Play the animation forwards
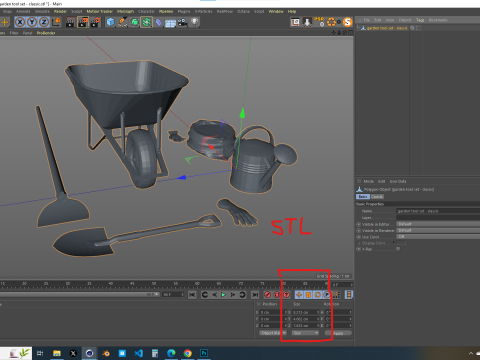This screenshot has height=360, width=480. pyautogui.click(x=224, y=295)
